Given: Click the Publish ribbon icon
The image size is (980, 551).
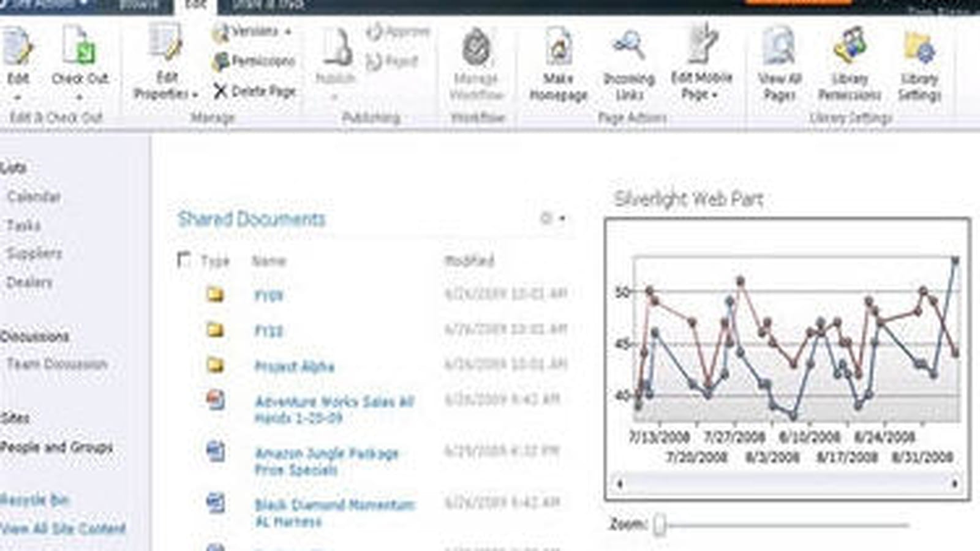Looking at the screenshot, I should click(x=337, y=48).
